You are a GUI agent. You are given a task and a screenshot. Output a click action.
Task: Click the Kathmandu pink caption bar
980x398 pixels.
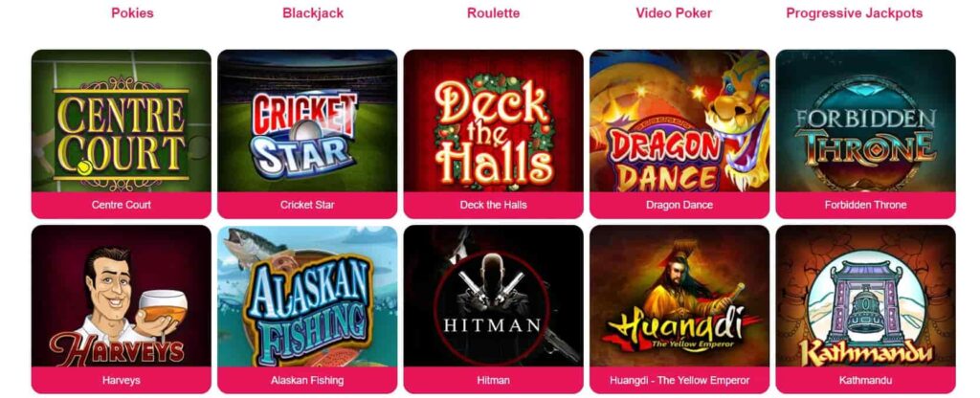865,381
